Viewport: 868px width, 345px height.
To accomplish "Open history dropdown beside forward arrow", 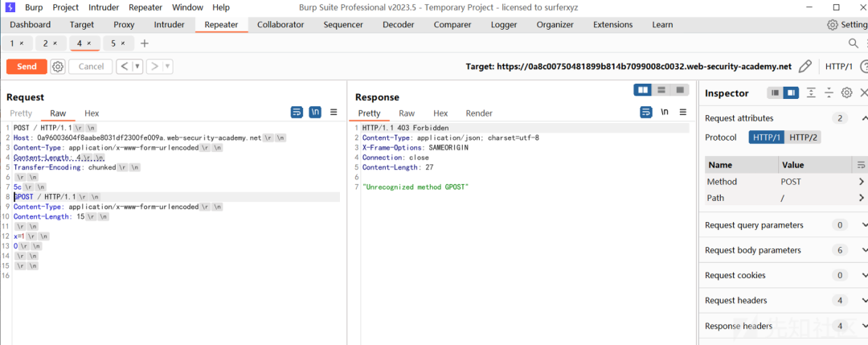I will pyautogui.click(x=167, y=67).
